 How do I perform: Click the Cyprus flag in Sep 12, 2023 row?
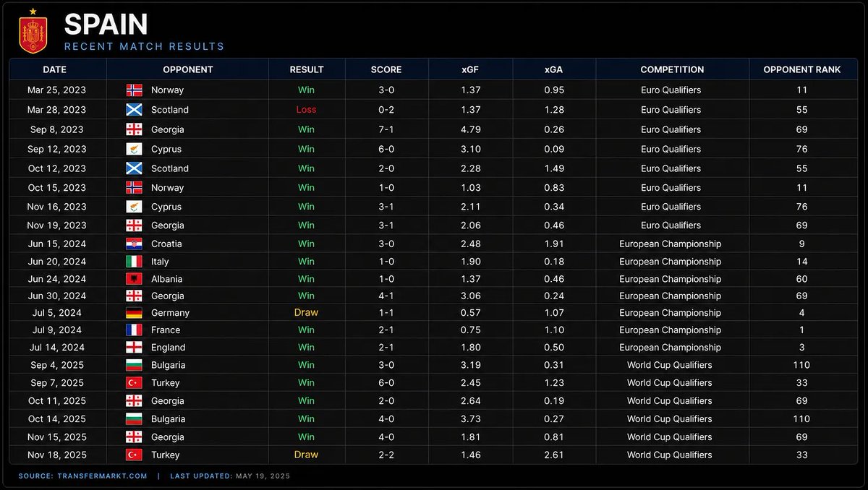[135, 149]
